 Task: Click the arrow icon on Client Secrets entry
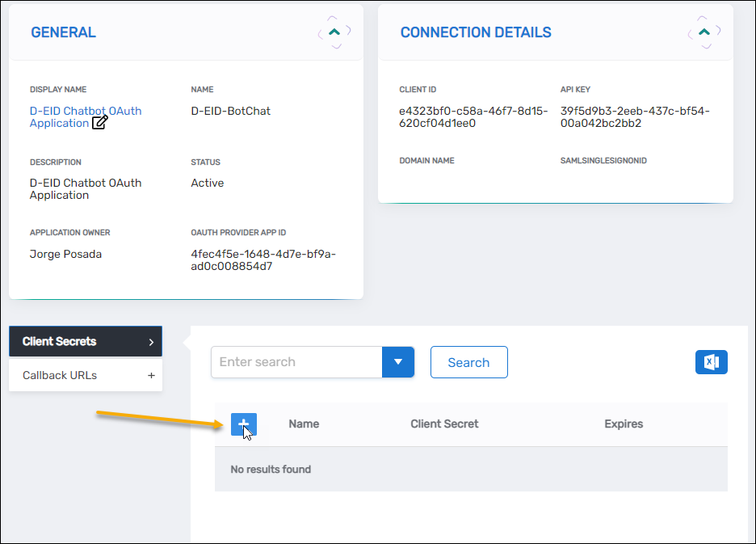tap(152, 341)
